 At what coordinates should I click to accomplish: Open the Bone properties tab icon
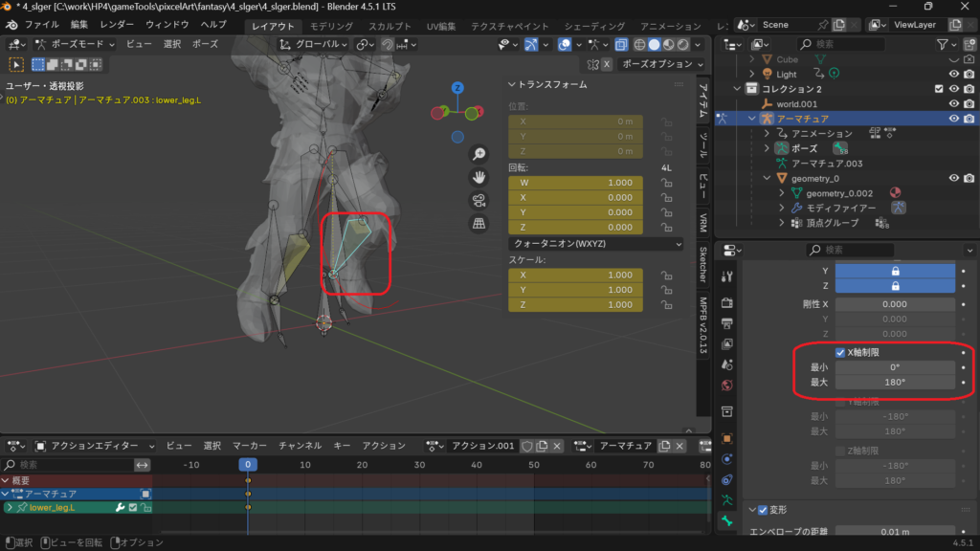(x=727, y=521)
